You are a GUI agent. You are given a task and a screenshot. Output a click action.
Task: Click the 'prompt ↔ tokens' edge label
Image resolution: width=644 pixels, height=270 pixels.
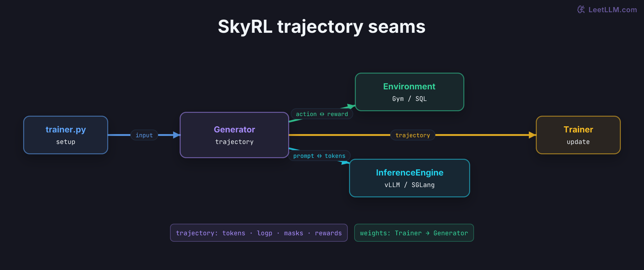coord(319,156)
